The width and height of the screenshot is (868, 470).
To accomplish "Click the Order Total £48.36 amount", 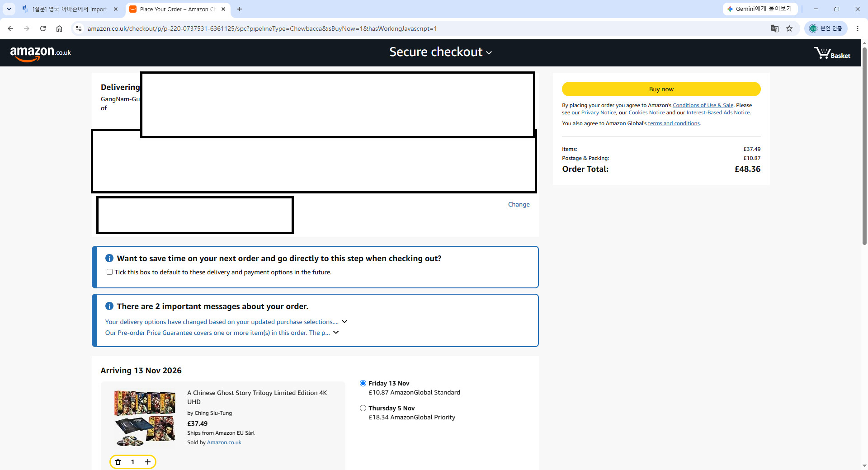I will [x=748, y=169].
